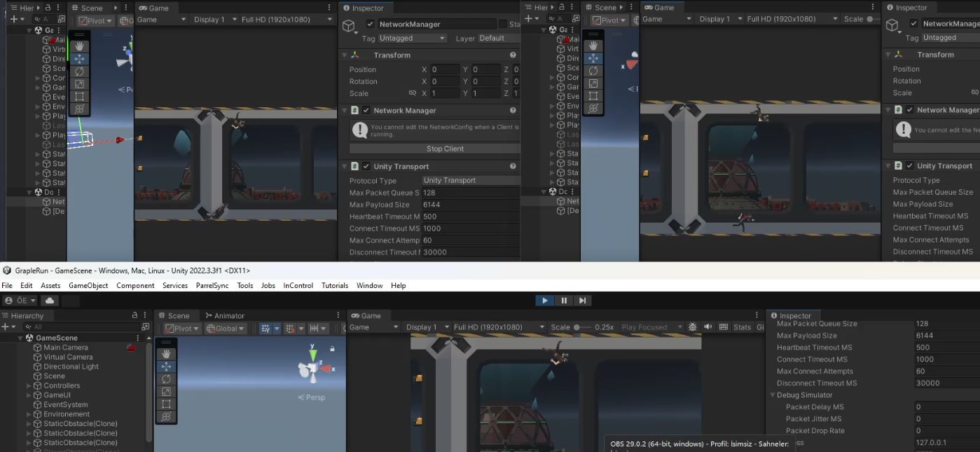Viewport: 980px width, 452px height.
Task: Open Full HD resolution dropdown in bottom Game view
Action: [x=499, y=327]
